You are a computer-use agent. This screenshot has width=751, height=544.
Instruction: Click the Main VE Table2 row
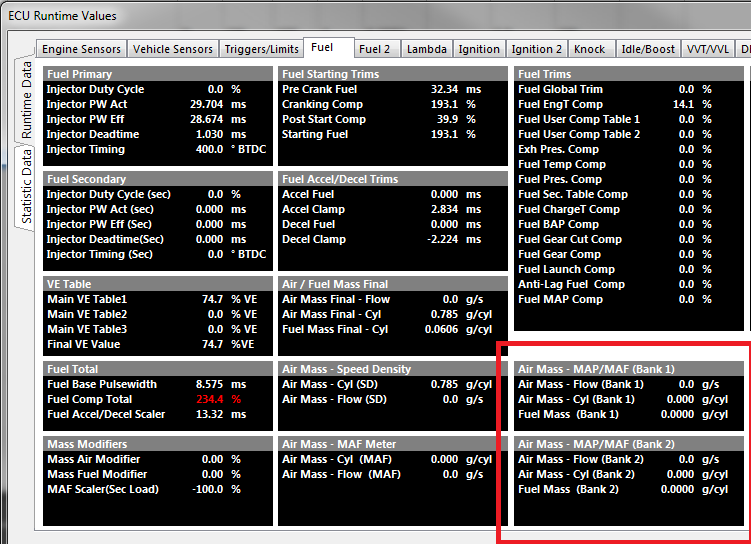[x=158, y=314]
